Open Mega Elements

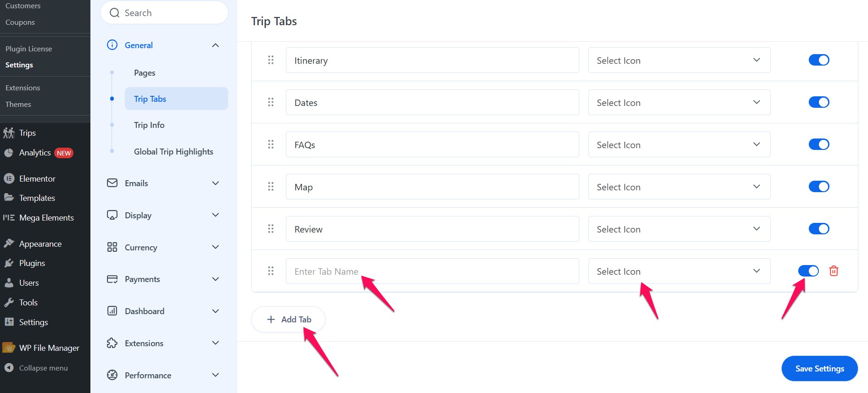click(46, 217)
